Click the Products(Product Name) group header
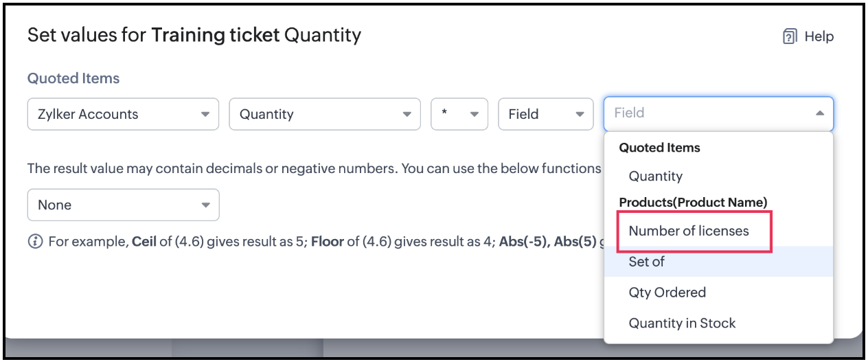The height and width of the screenshot is (364, 868). point(693,203)
